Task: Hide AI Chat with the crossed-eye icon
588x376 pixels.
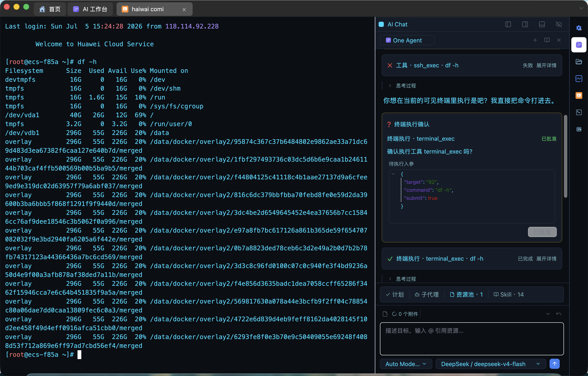Action: click(x=559, y=25)
